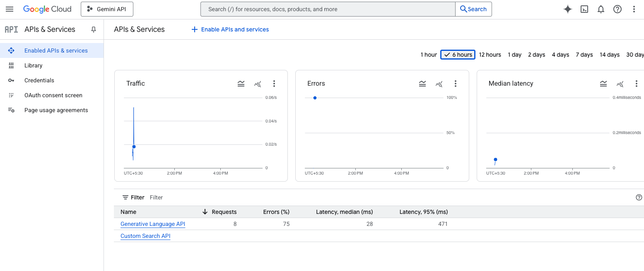Open Custom Search API link
Image resolution: width=644 pixels, height=271 pixels.
click(145, 236)
